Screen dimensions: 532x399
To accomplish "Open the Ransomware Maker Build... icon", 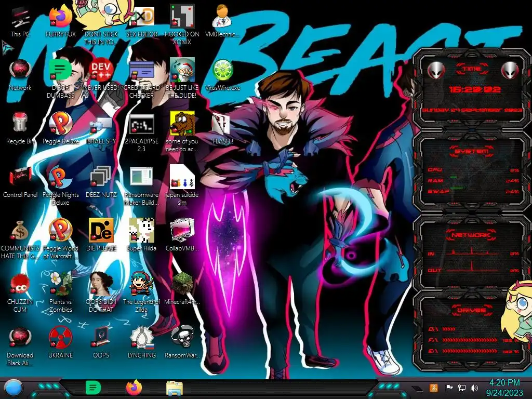I will pyautogui.click(x=141, y=186).
